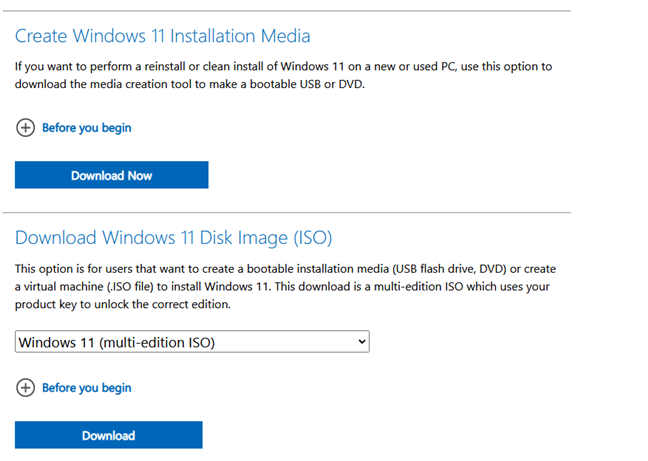Click the plus icon under Disk Image section

coord(25,388)
